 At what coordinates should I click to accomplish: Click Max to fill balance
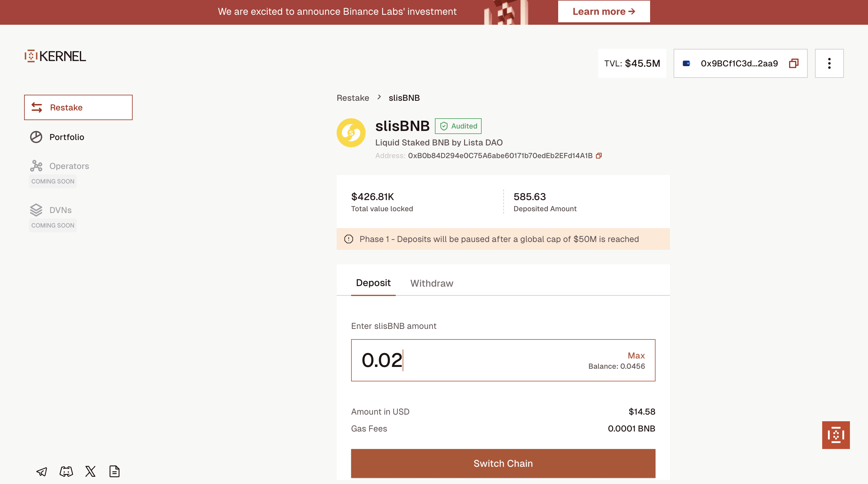[x=636, y=355]
